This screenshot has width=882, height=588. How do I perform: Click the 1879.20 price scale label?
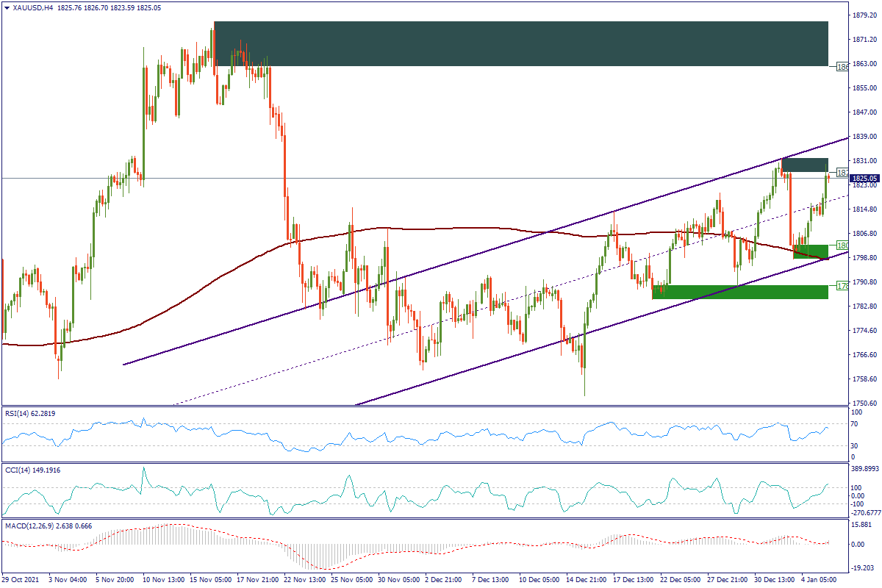(x=864, y=15)
